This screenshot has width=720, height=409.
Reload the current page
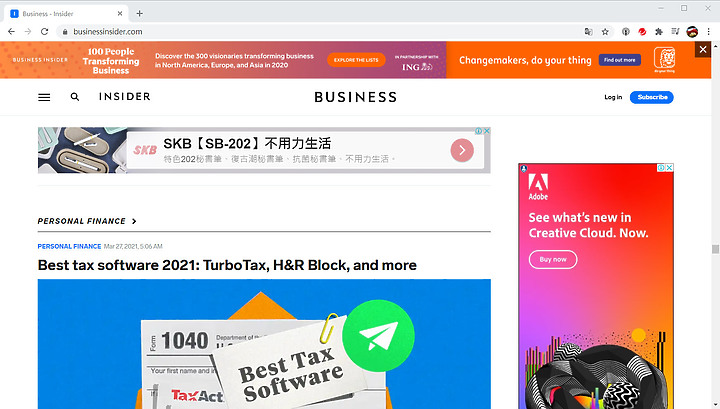click(45, 32)
